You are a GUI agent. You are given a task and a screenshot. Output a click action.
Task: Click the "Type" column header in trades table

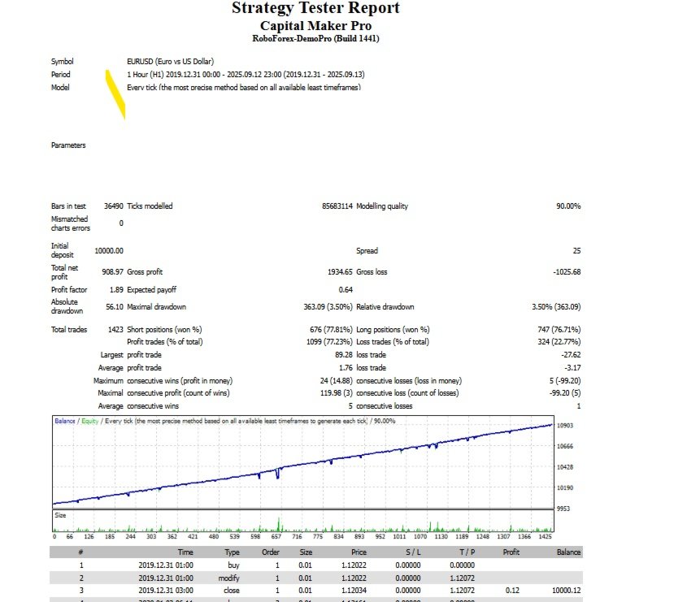[x=233, y=552]
